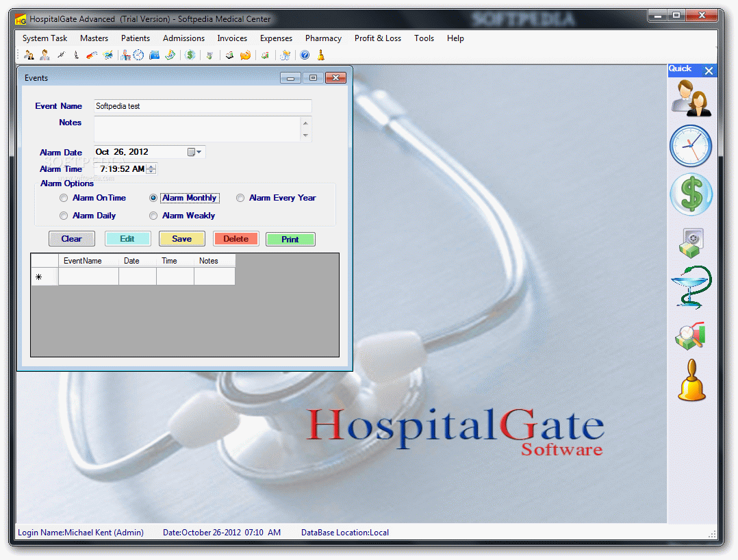Select the Alarm Monthly radio button
This screenshot has height=560, width=738.
(153, 198)
